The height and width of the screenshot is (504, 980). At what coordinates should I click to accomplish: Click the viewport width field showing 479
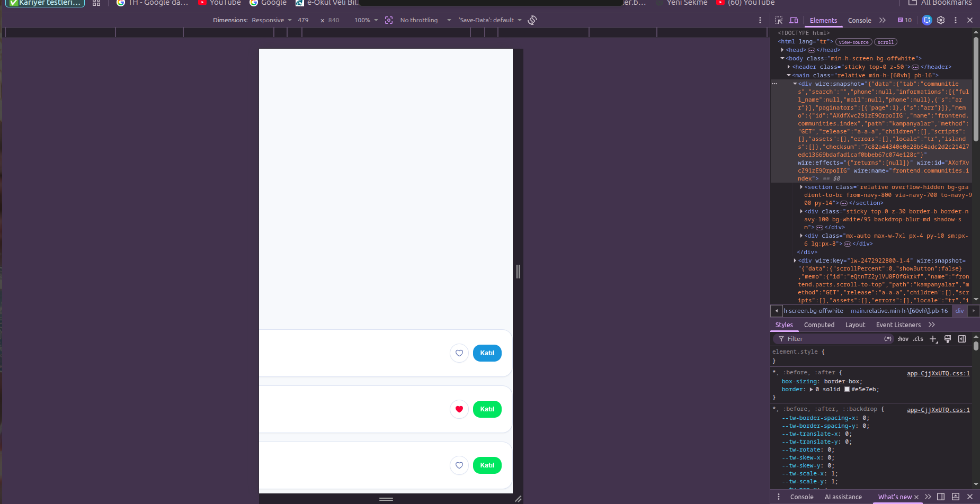(x=304, y=20)
